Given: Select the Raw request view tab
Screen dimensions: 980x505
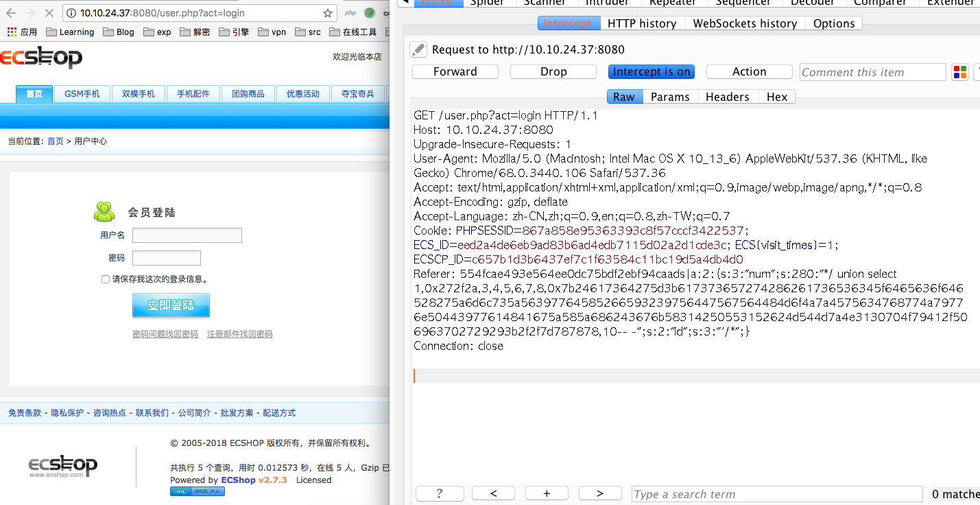Looking at the screenshot, I should point(624,97).
